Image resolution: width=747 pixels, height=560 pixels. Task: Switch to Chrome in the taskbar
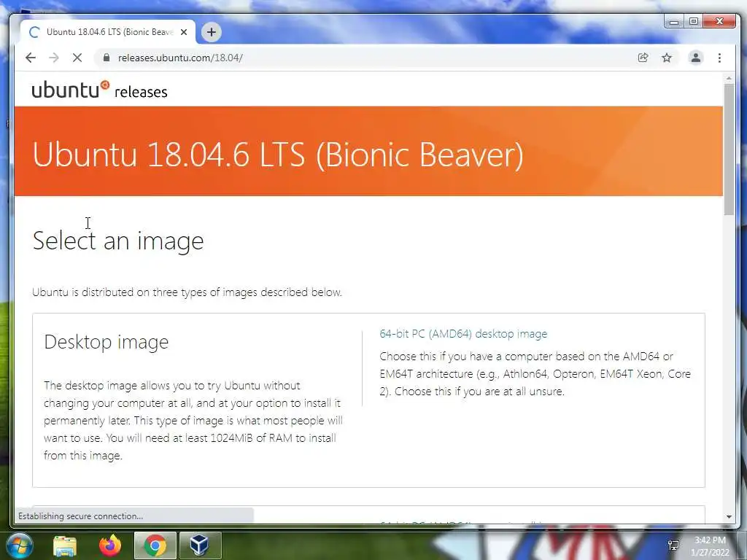click(155, 545)
